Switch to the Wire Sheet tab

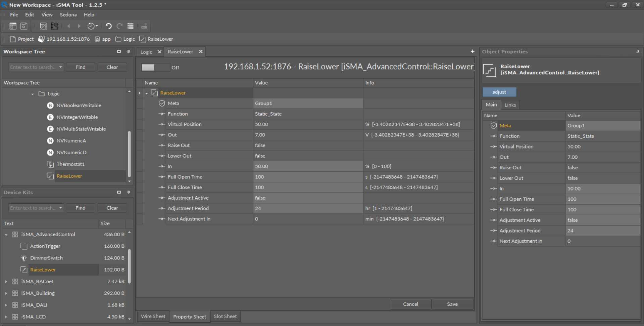[x=153, y=316]
